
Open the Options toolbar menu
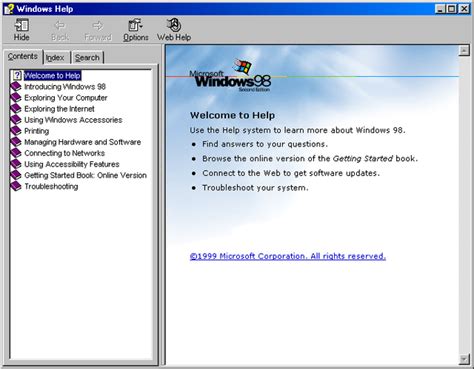point(136,30)
